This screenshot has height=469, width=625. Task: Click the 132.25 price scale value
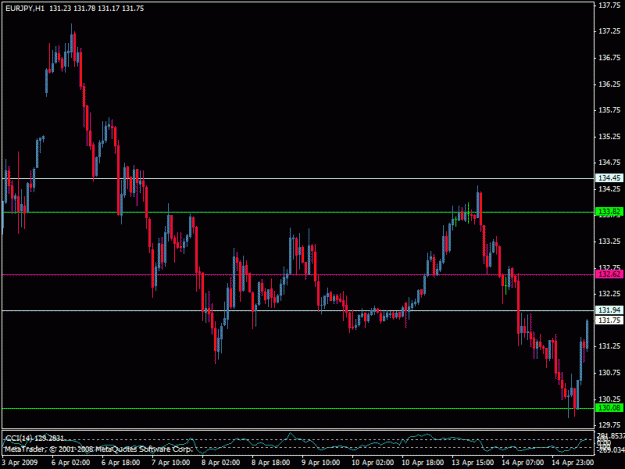pos(609,294)
